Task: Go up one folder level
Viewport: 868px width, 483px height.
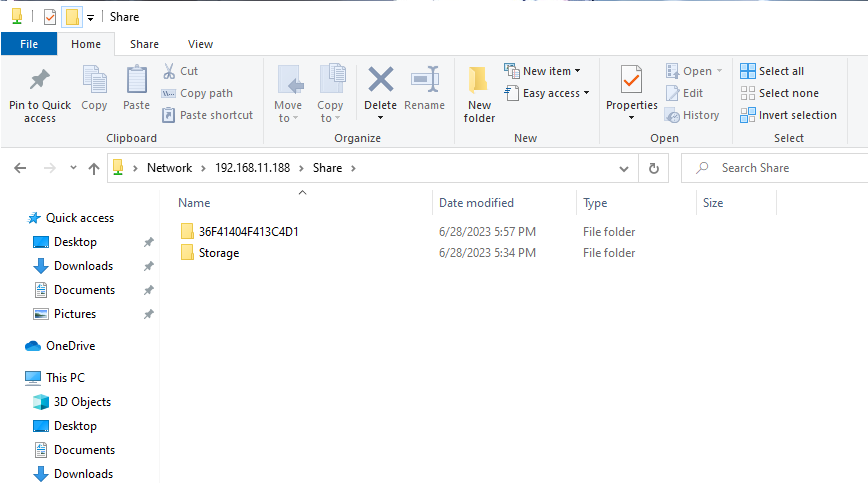Action: pos(94,168)
